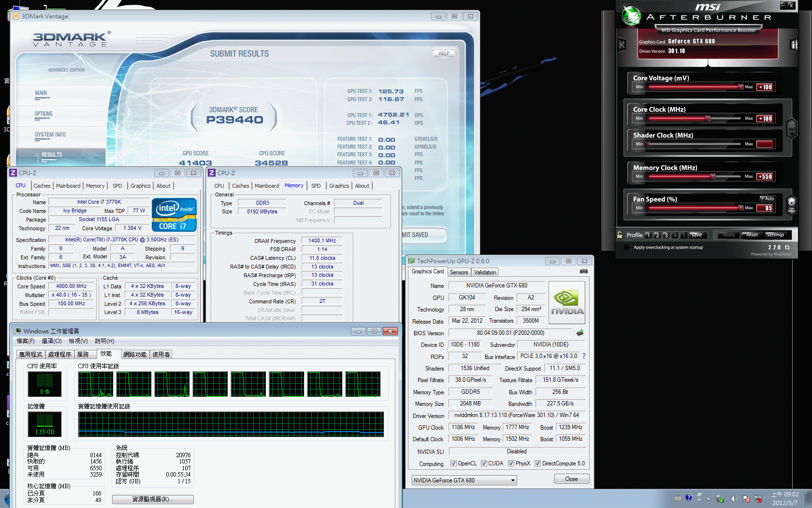812x508 pixels.
Task: Click the GPU-Z screenshot camera icon
Action: coord(584,271)
